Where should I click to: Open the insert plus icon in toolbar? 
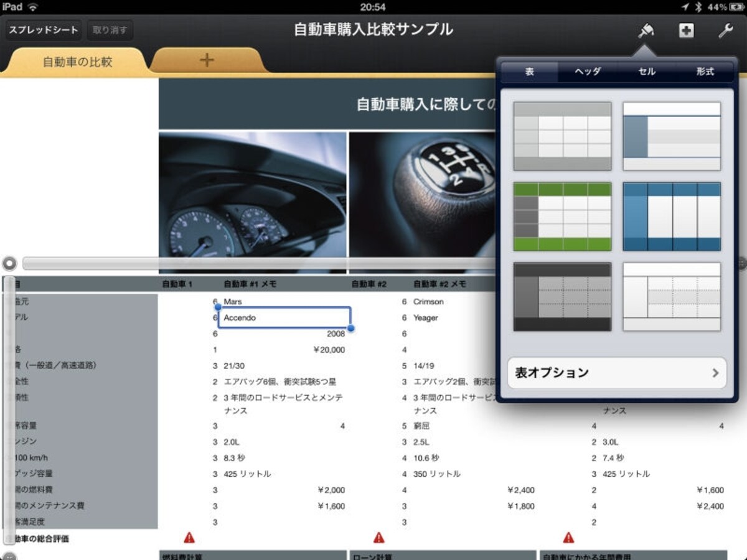tap(686, 30)
